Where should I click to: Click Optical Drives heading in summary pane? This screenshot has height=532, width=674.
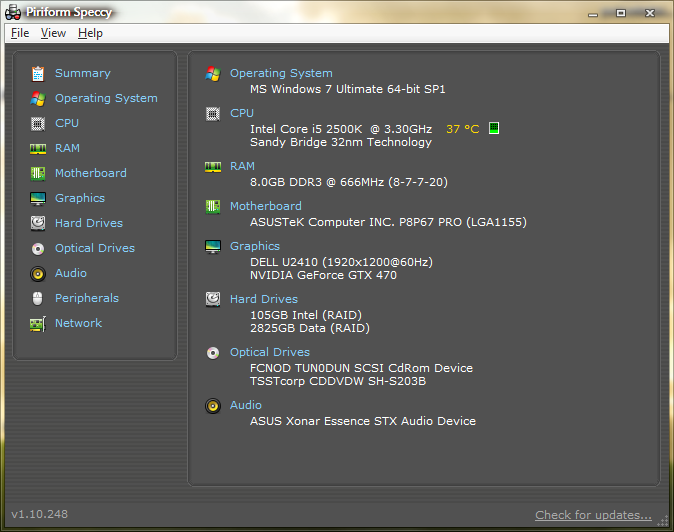coord(270,352)
